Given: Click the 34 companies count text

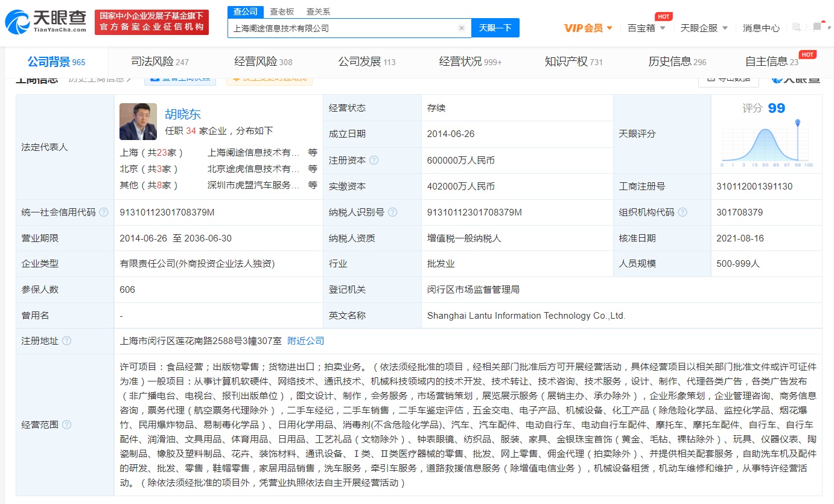Looking at the screenshot, I should [x=191, y=130].
